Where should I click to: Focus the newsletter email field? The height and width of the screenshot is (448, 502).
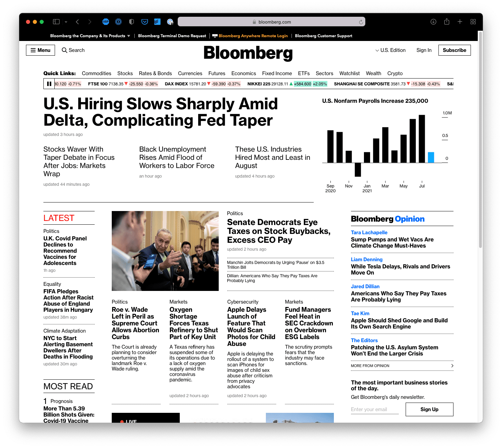tap(375, 409)
